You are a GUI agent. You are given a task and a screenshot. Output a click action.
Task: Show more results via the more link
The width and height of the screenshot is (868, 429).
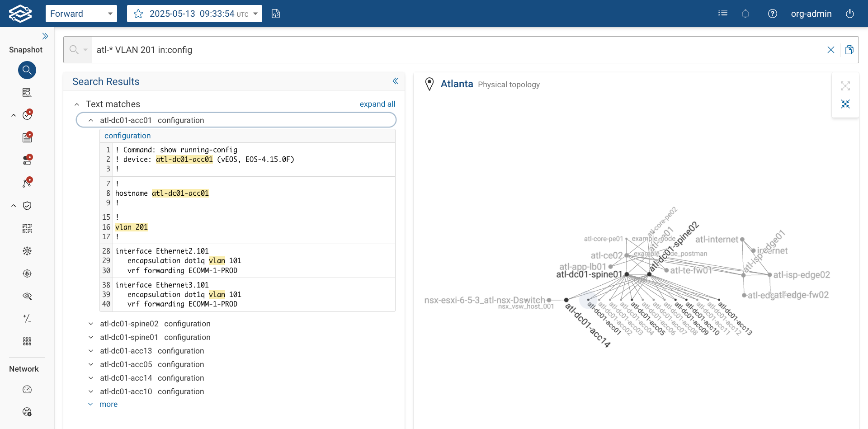click(108, 404)
